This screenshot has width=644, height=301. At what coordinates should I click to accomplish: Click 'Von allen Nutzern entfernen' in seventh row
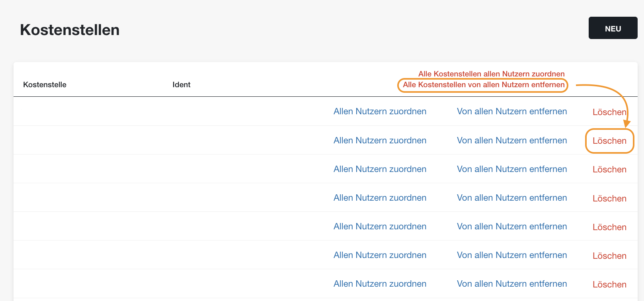(x=512, y=284)
